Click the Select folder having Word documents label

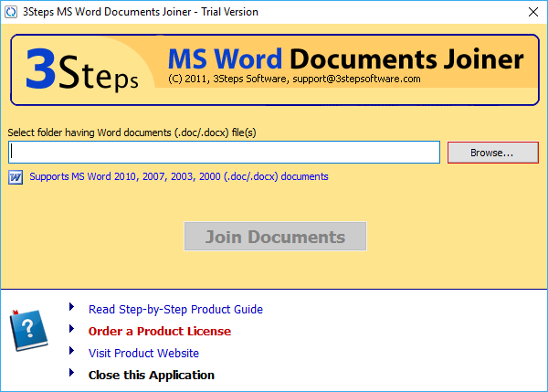132,132
